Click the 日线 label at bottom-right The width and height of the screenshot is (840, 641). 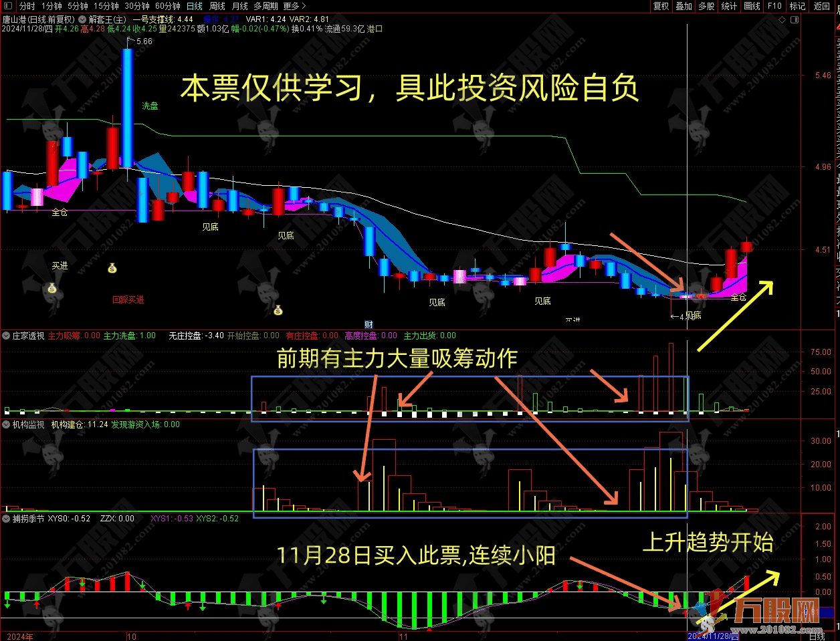click(817, 636)
